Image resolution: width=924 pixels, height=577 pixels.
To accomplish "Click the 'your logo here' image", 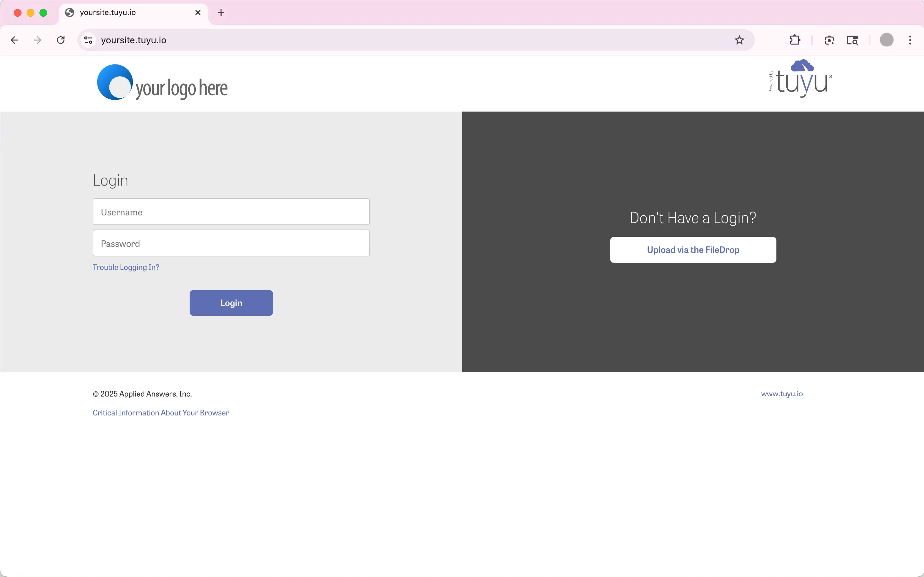I will tap(162, 83).
